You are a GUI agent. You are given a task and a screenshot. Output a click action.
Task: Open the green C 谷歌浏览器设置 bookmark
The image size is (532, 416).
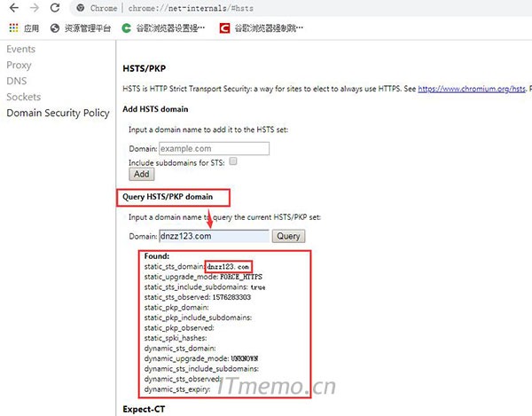click(163, 28)
